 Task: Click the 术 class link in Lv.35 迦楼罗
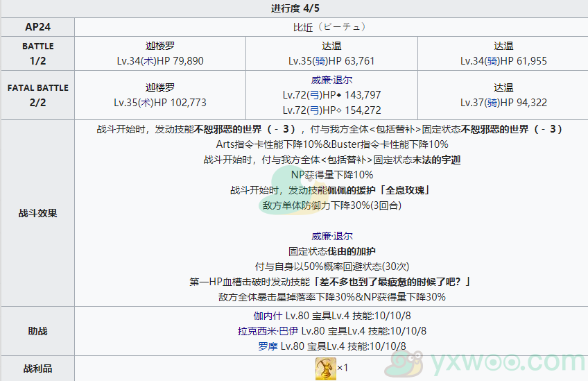click(x=146, y=103)
